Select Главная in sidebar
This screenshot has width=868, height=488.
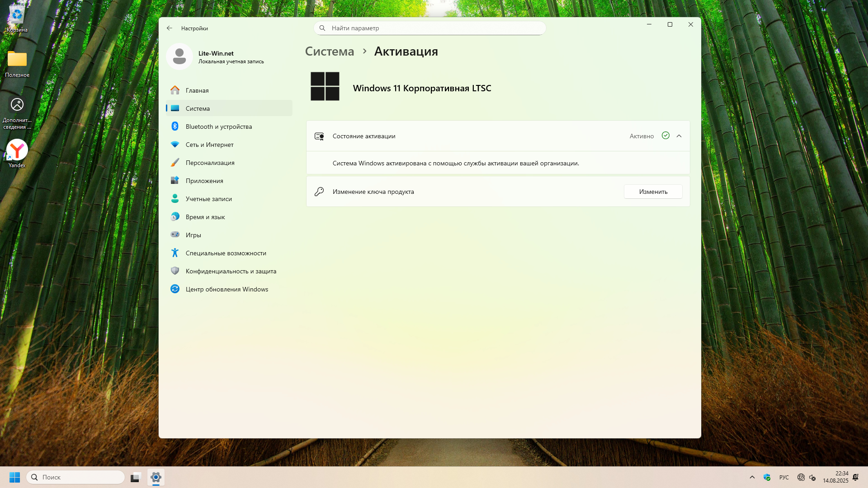click(x=197, y=90)
